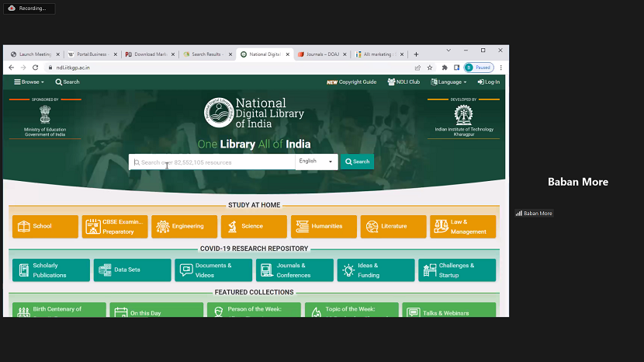Click the resource search input field
The height and width of the screenshot is (362, 644).
[213, 162]
